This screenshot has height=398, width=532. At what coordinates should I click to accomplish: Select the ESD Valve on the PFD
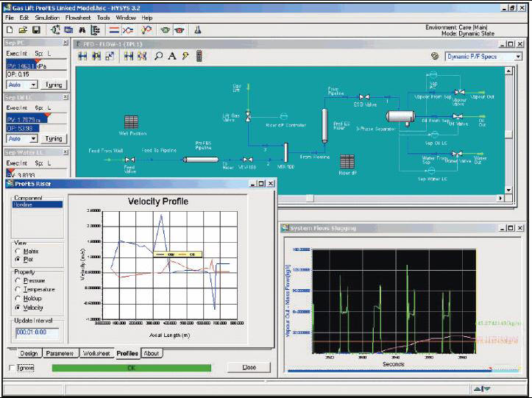[x=364, y=97]
